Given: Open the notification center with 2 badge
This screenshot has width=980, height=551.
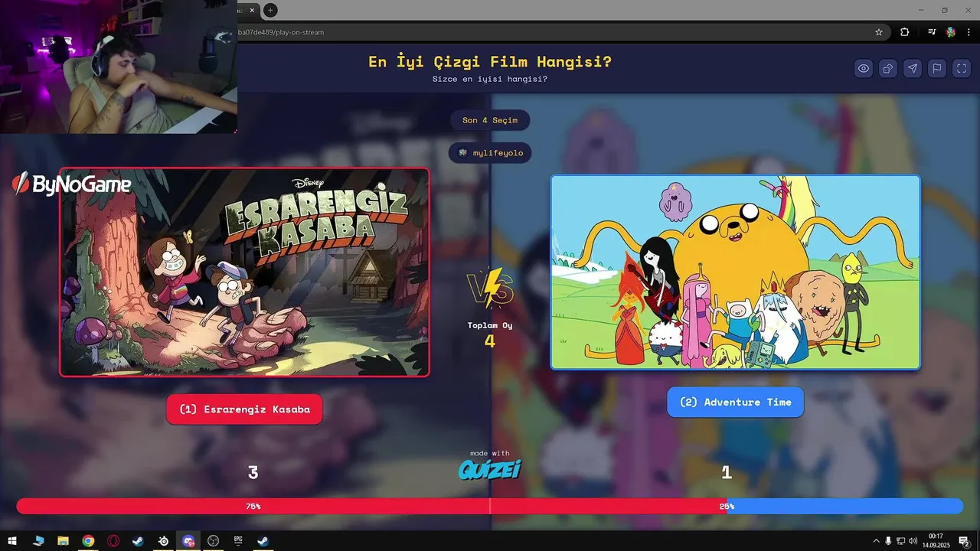Looking at the screenshot, I should (965, 541).
